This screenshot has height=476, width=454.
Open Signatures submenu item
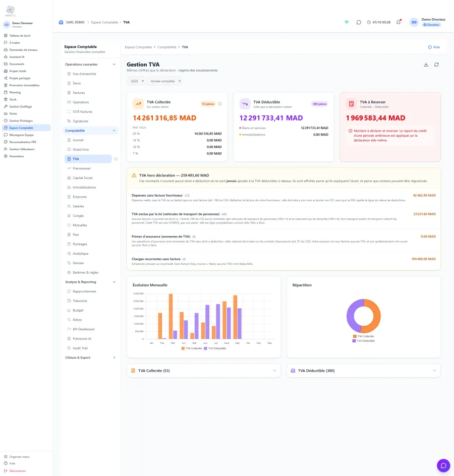pos(81,121)
